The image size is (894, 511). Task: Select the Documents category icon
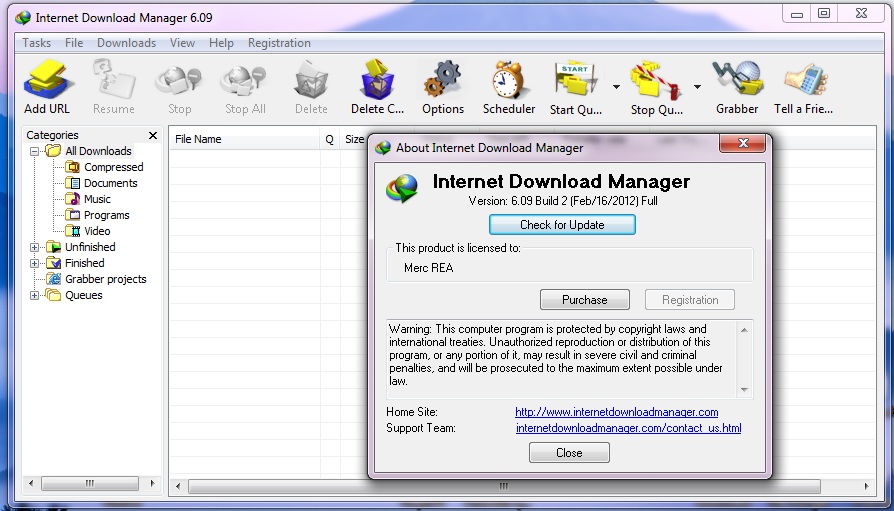pyautogui.click(x=72, y=183)
